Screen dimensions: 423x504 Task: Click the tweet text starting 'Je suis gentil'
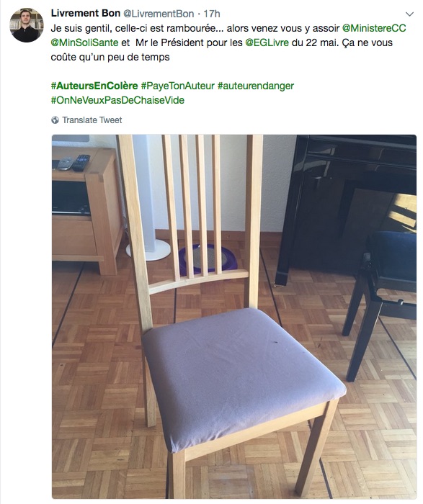point(228,42)
